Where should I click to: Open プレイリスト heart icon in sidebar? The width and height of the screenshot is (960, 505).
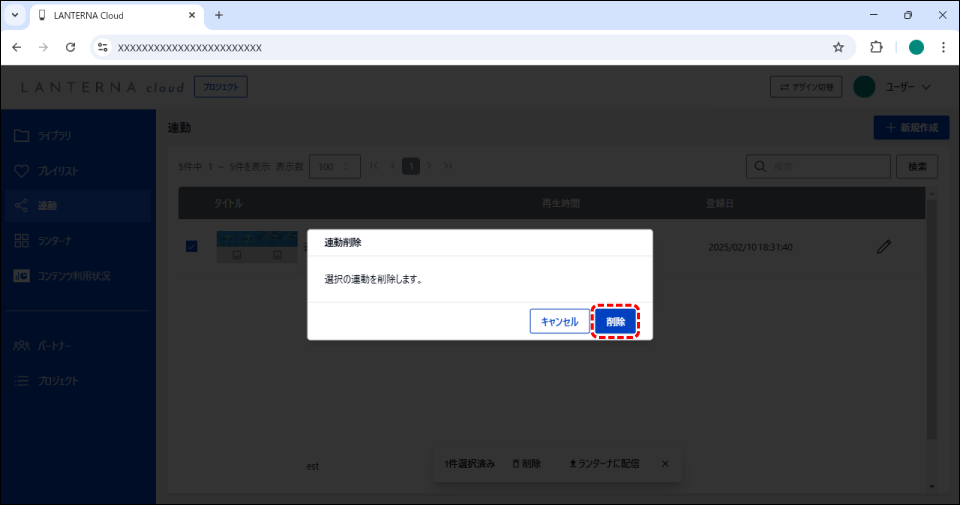pos(22,171)
